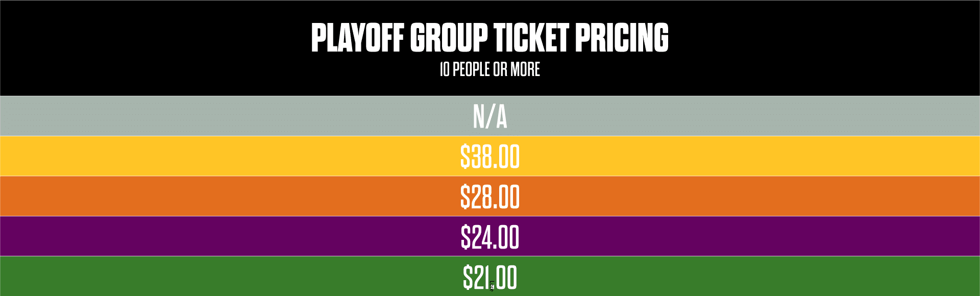Click the green pricing tier band
Viewport: 980px width, 296px height.
204,276
